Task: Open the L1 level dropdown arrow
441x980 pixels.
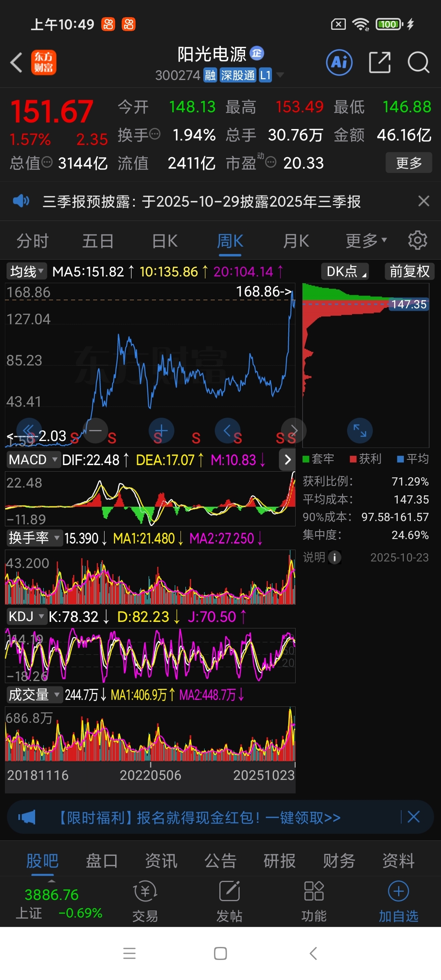Action: (280, 75)
